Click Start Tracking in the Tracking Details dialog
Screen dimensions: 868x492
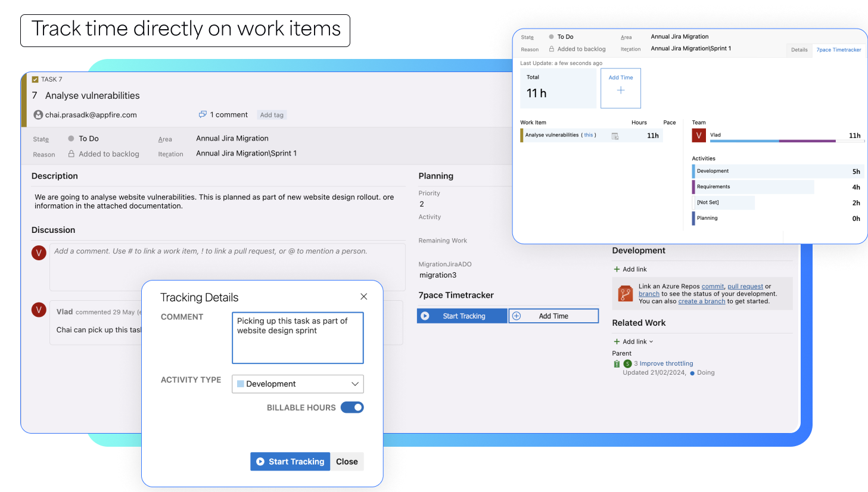[290, 461]
